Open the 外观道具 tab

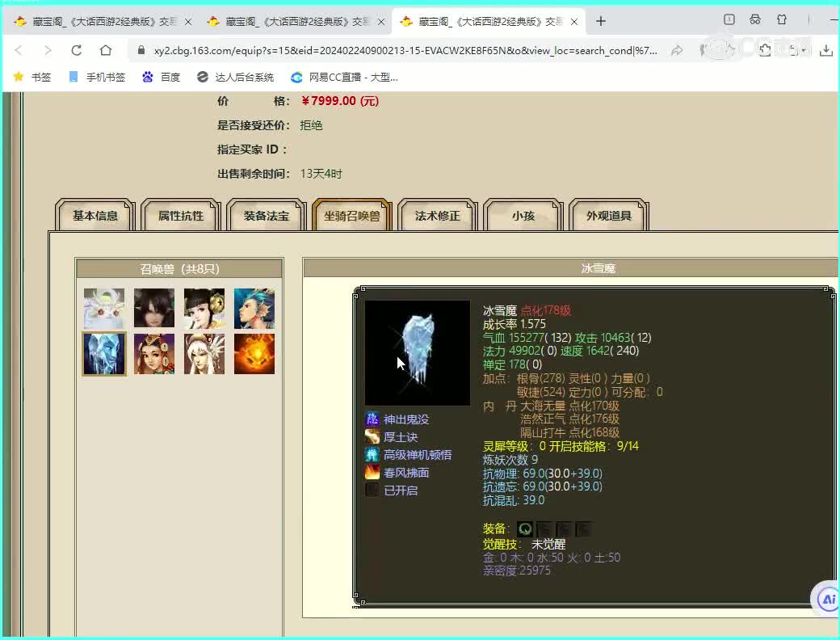tap(608, 216)
